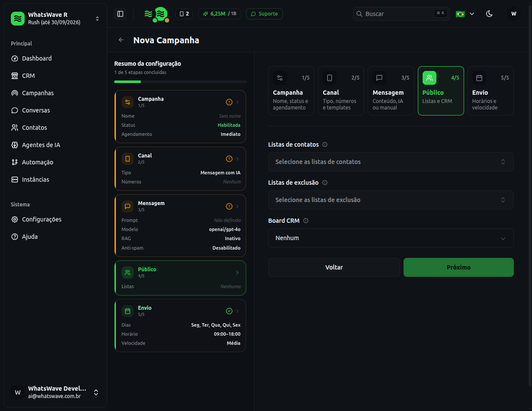This screenshot has width=532, height=411.
Task: Open the language flag selector
Action: coord(465,14)
